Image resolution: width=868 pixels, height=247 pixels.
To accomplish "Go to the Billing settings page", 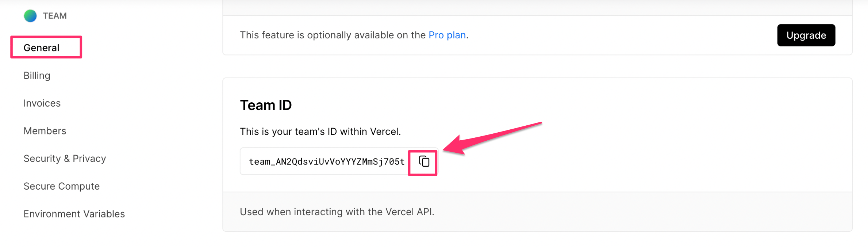I will (37, 76).
